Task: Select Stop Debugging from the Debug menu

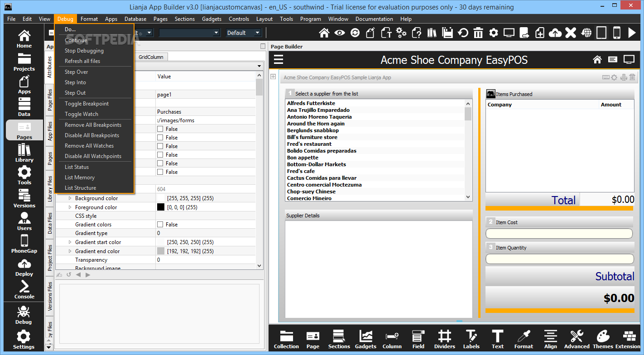Action: 84,51
